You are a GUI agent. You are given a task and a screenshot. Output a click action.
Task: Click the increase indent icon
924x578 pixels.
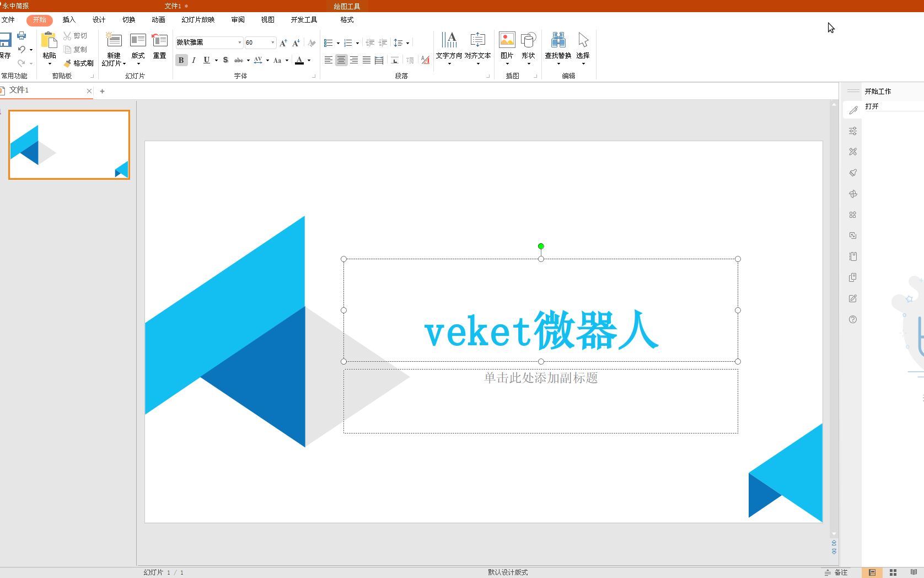383,42
